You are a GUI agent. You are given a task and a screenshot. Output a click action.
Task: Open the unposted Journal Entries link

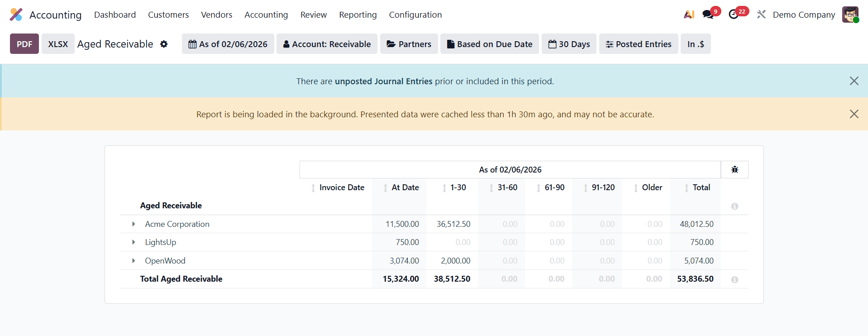(x=383, y=81)
